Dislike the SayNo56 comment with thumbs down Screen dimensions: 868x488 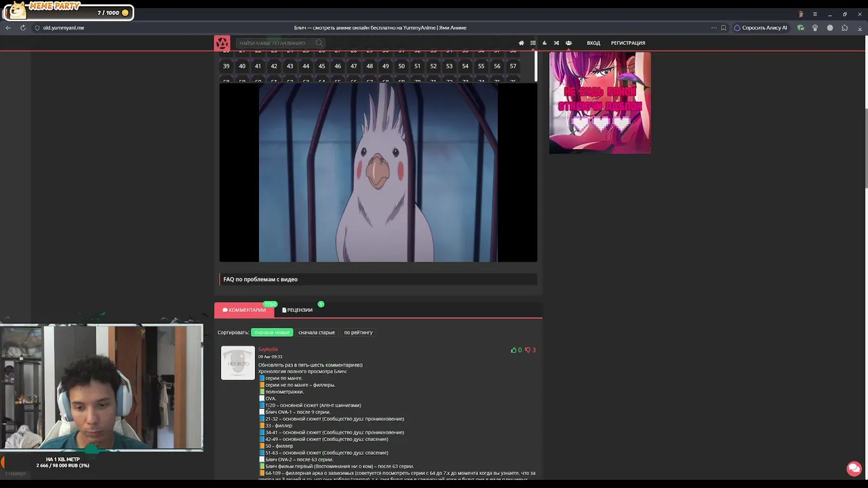click(x=528, y=350)
